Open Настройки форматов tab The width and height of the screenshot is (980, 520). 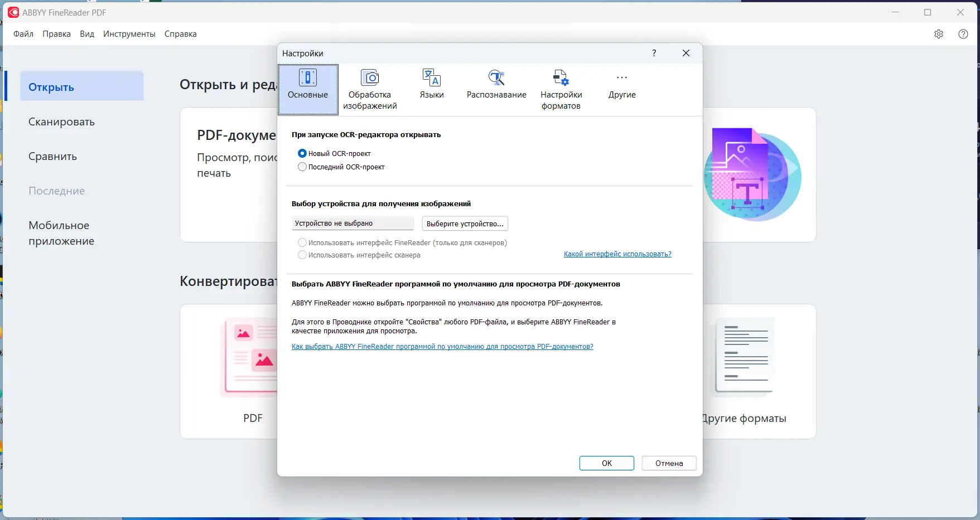[561, 90]
